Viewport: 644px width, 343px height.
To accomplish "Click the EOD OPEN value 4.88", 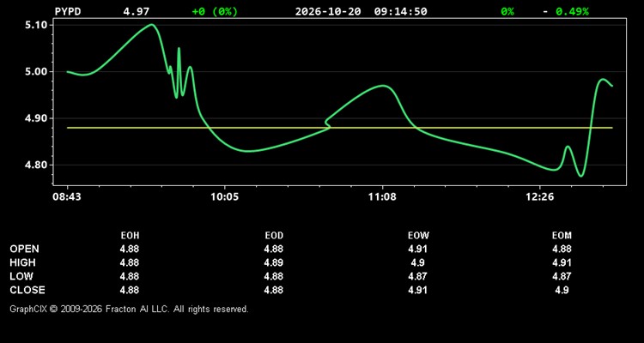I will pyautogui.click(x=274, y=249).
